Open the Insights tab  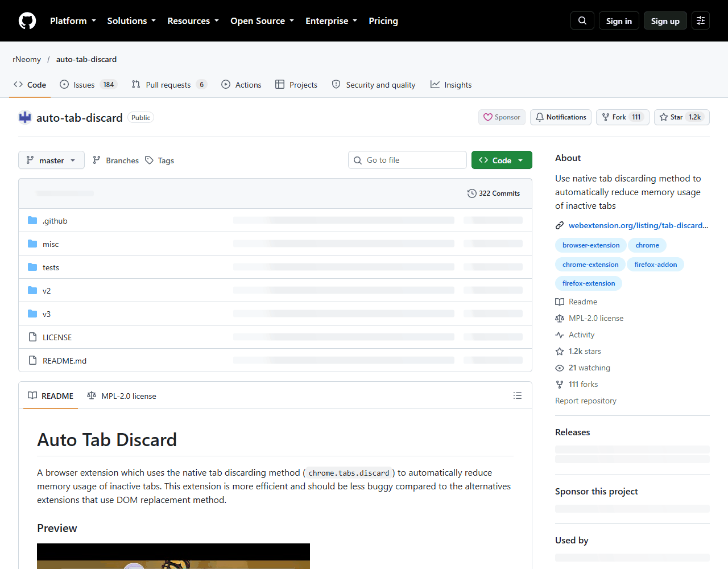(x=451, y=85)
